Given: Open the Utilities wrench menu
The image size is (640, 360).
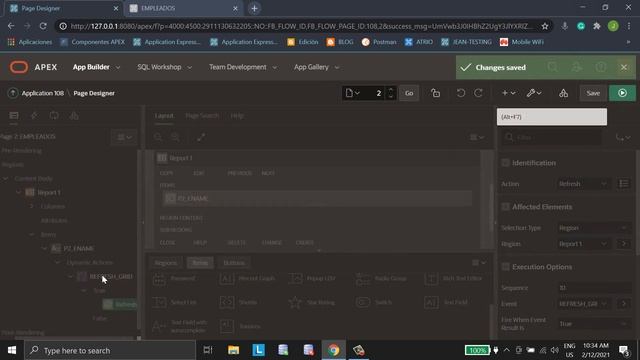Looking at the screenshot, I should point(534,93).
